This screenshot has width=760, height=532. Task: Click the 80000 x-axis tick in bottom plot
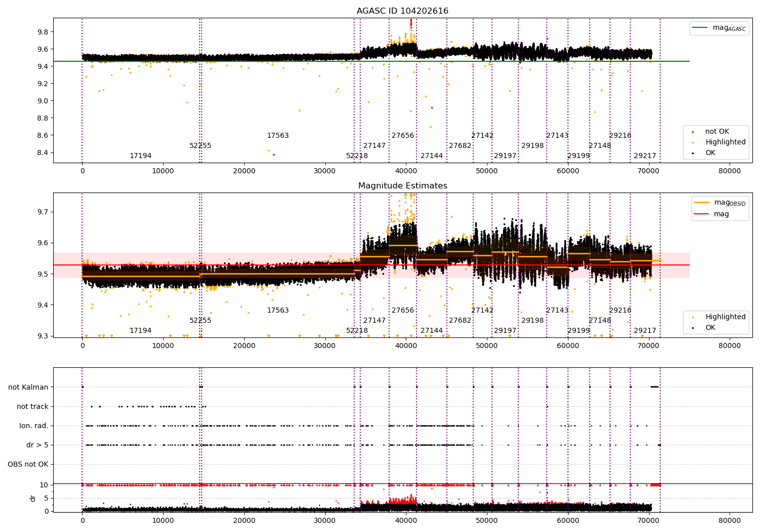[730, 520]
